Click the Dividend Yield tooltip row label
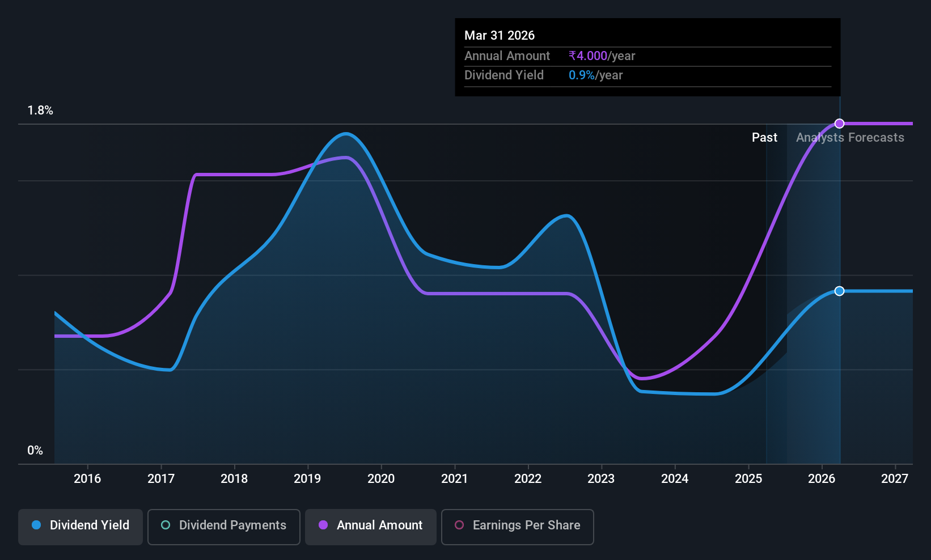931x560 pixels. click(504, 75)
